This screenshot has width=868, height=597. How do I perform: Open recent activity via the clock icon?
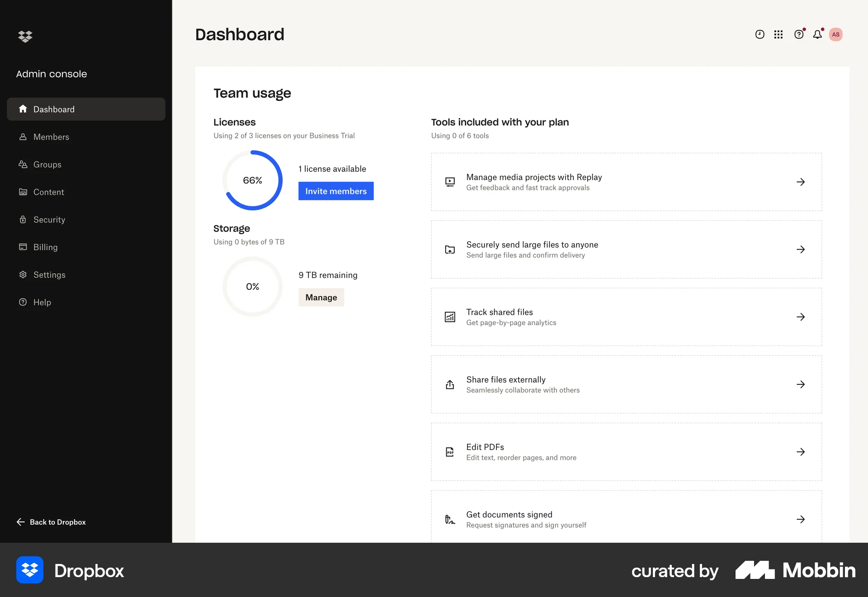pyautogui.click(x=759, y=34)
